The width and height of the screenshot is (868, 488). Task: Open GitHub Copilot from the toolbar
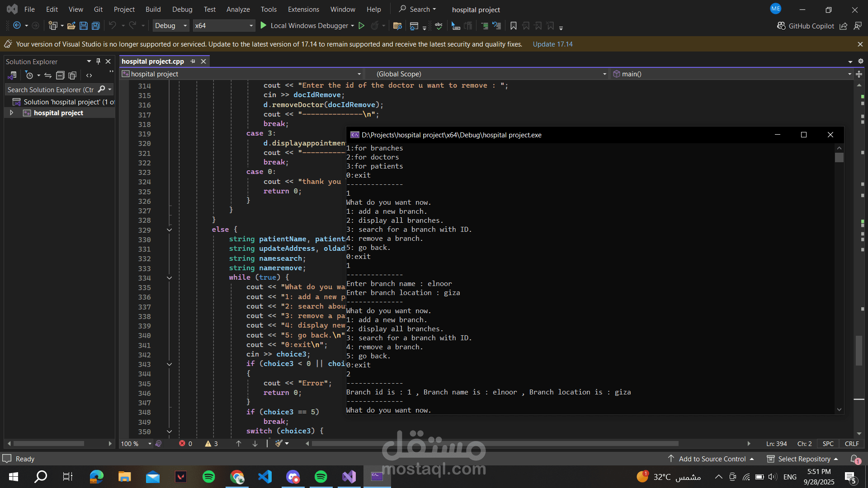pos(806,26)
